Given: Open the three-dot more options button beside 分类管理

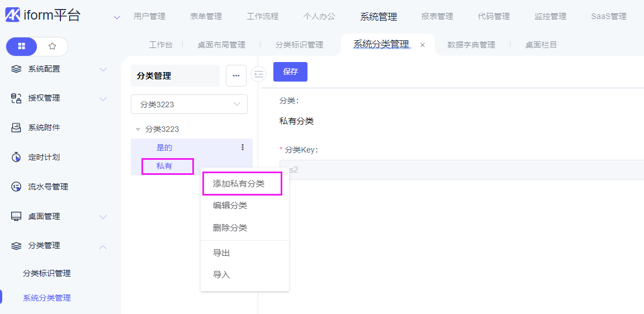Looking at the screenshot, I should [x=236, y=75].
